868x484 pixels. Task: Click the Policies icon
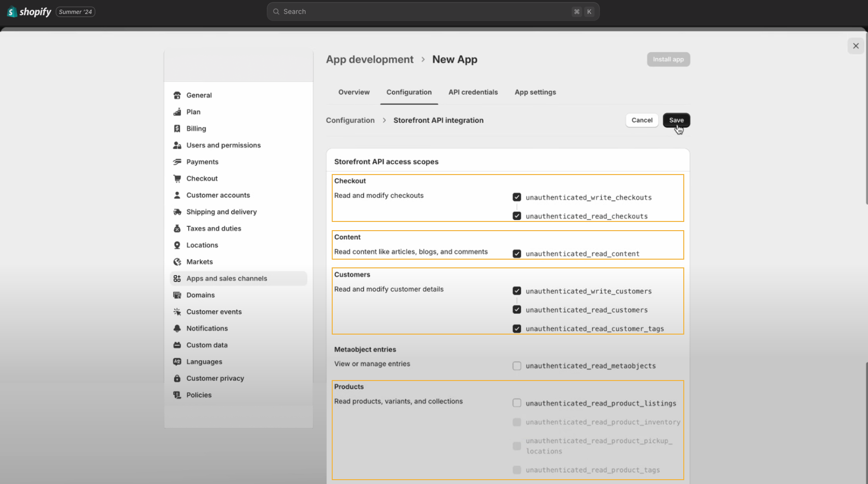pos(177,395)
